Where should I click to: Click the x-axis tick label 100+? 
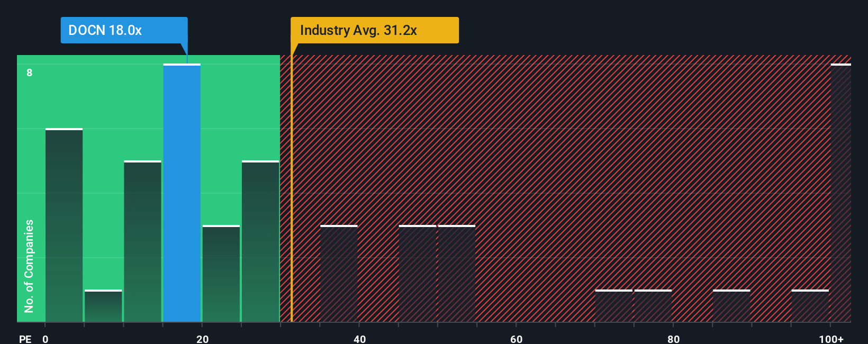(831, 339)
